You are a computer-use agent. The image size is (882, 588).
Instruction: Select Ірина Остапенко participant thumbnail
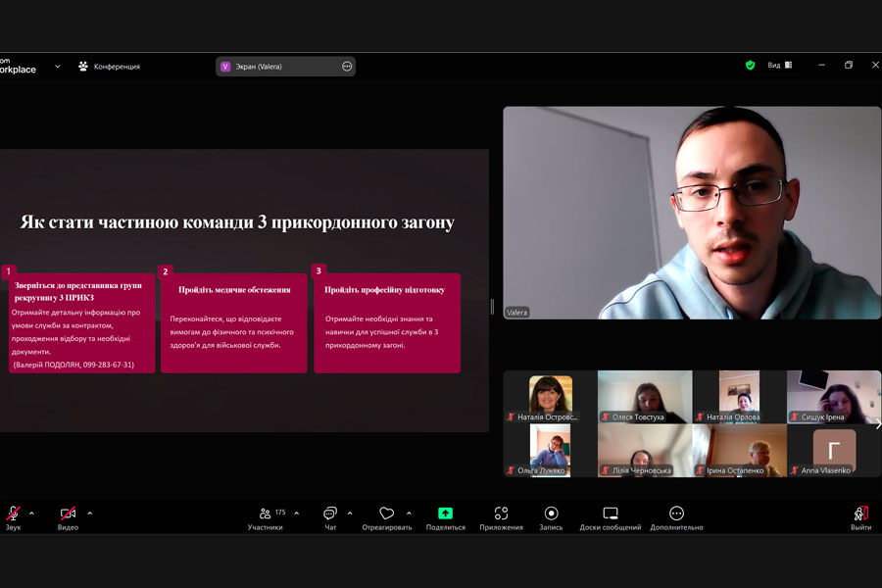point(739,451)
